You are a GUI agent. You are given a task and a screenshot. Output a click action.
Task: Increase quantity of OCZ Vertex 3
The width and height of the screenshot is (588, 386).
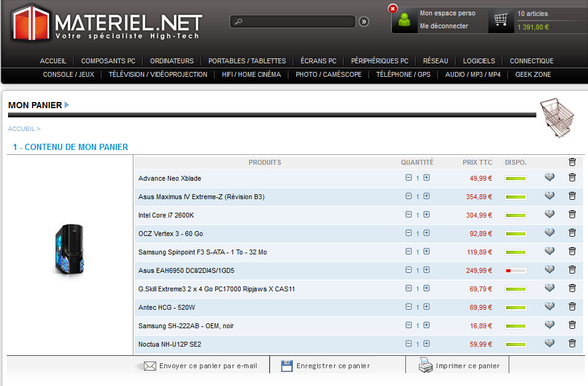(x=426, y=233)
